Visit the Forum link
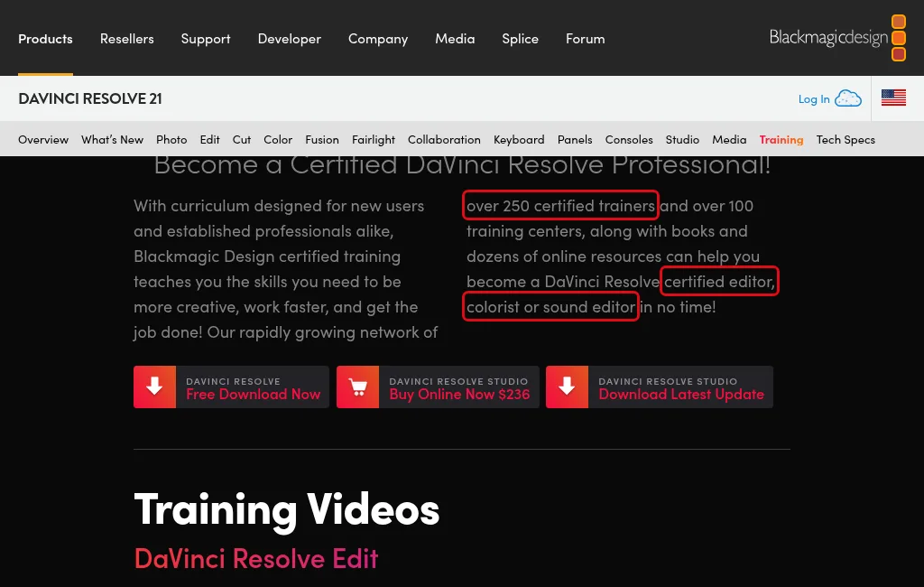The image size is (924, 587). (x=585, y=39)
